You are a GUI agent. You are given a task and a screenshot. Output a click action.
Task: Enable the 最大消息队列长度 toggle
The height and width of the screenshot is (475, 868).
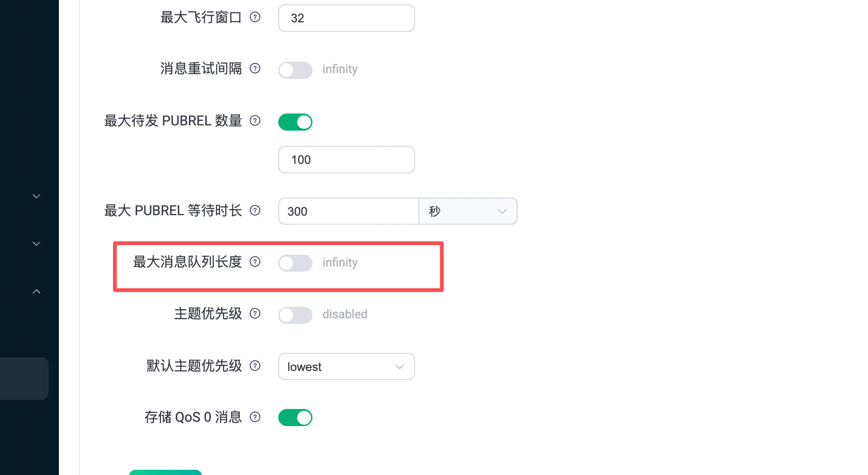pos(295,263)
